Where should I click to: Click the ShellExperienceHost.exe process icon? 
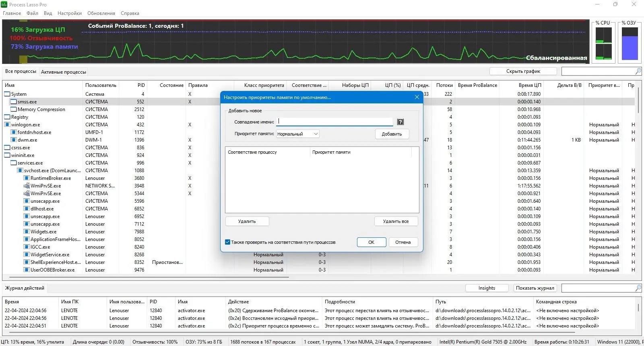tap(27, 262)
